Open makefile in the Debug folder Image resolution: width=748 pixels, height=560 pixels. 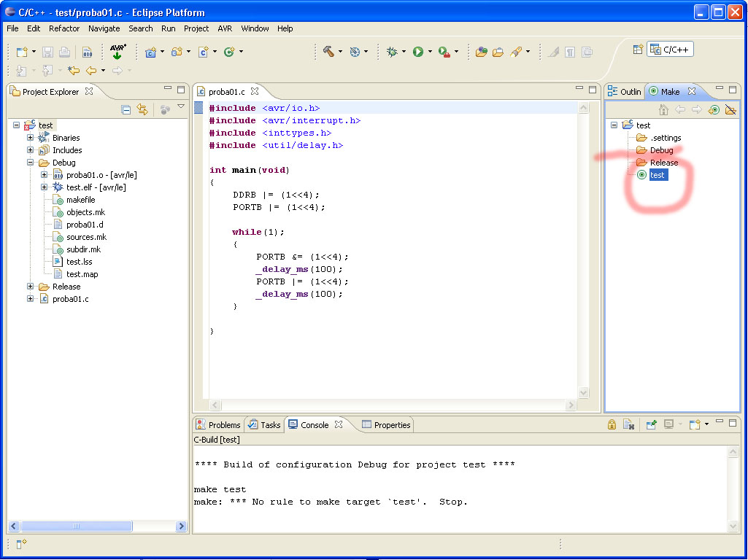[x=80, y=200]
